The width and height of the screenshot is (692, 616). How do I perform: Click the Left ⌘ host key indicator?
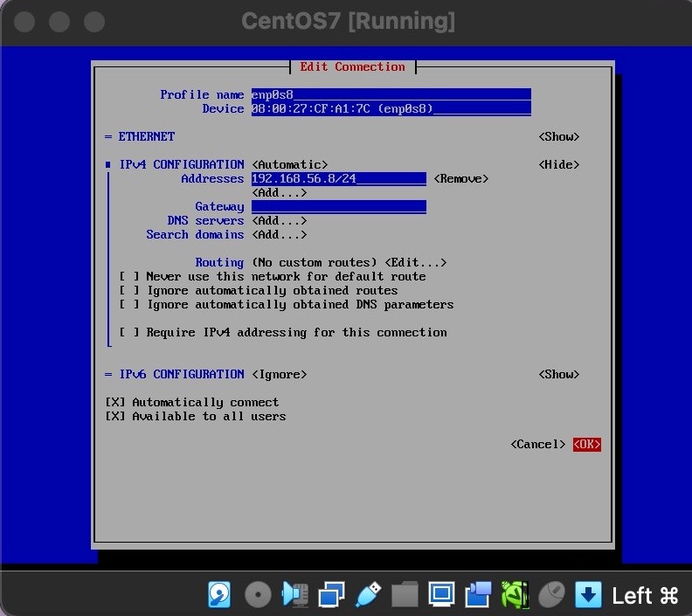pos(645,595)
